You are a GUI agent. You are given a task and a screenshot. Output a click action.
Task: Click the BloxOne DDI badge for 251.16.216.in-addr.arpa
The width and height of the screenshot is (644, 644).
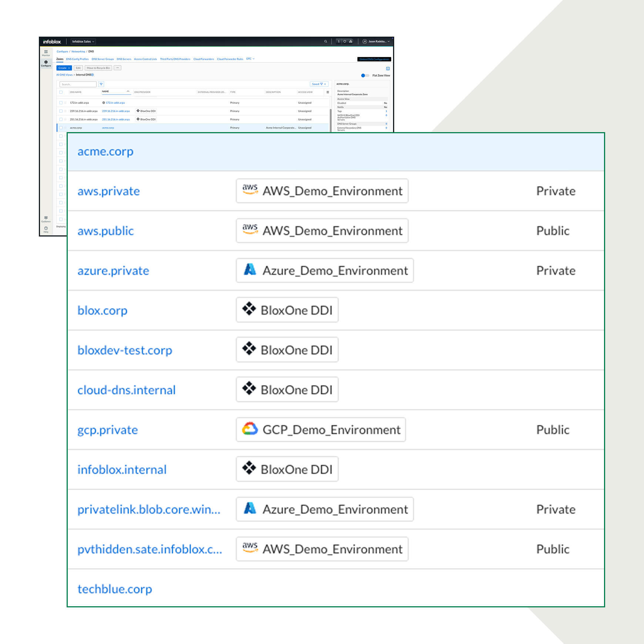tap(146, 119)
